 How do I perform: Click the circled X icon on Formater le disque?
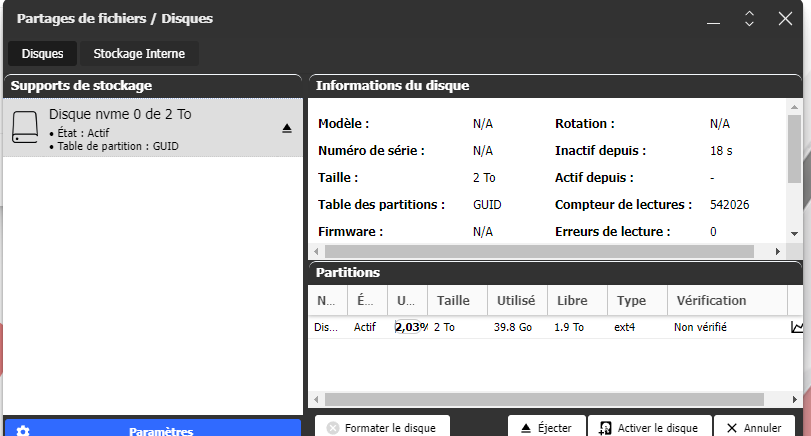tap(333, 428)
